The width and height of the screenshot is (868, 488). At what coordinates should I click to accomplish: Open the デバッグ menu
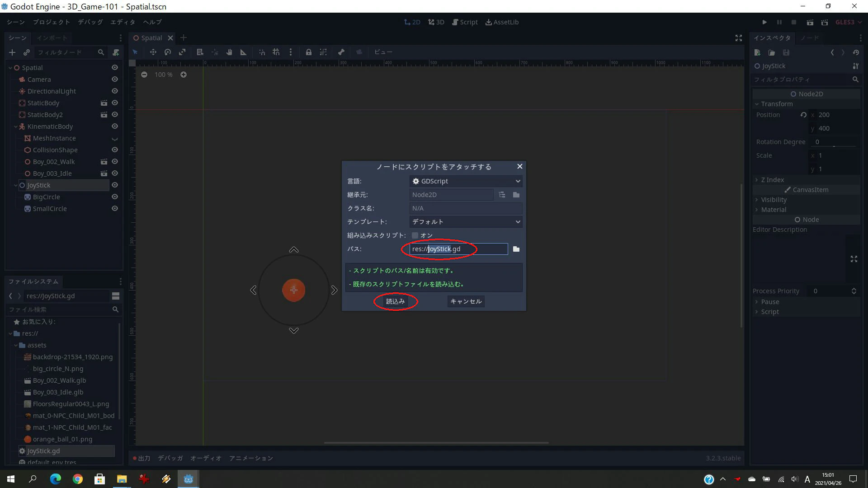90,22
